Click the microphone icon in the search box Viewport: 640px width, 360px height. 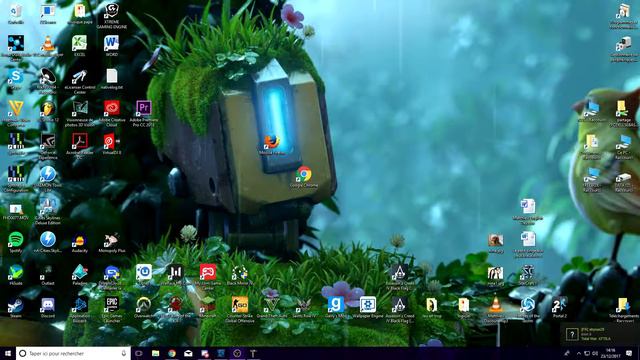point(124,353)
